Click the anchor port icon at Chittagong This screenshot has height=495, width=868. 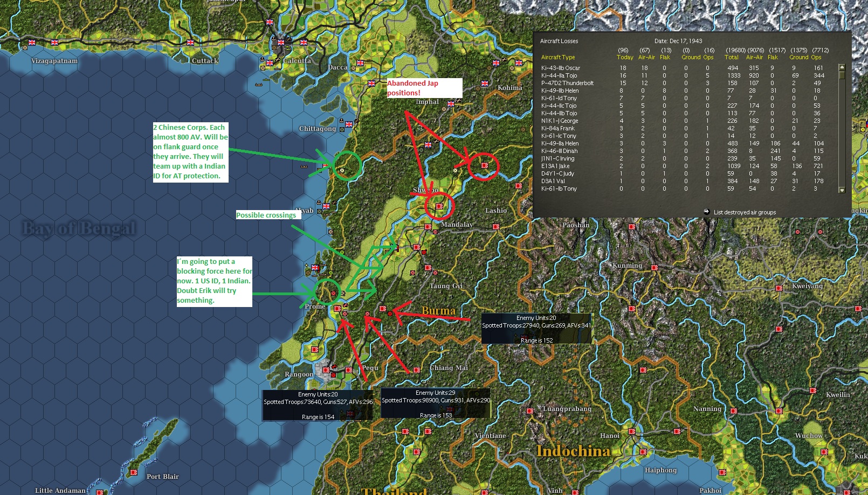click(341, 121)
